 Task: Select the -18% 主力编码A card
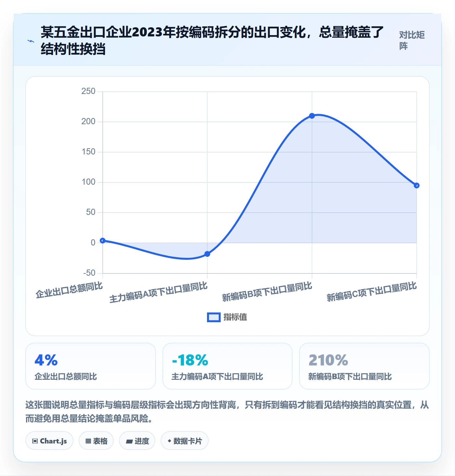227,366
